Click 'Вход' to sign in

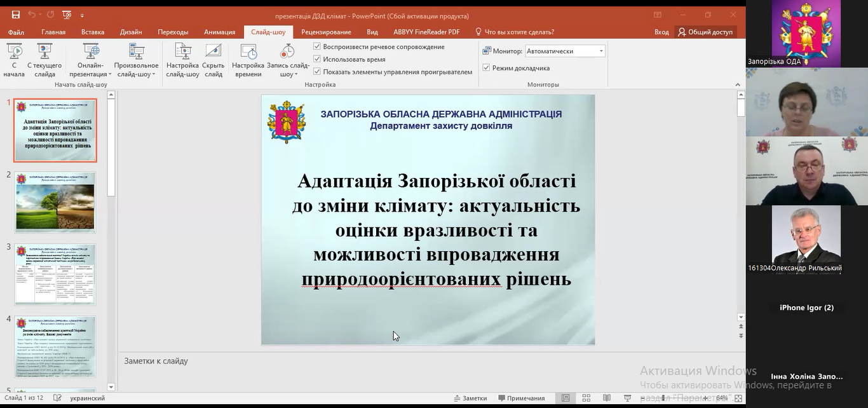(661, 32)
